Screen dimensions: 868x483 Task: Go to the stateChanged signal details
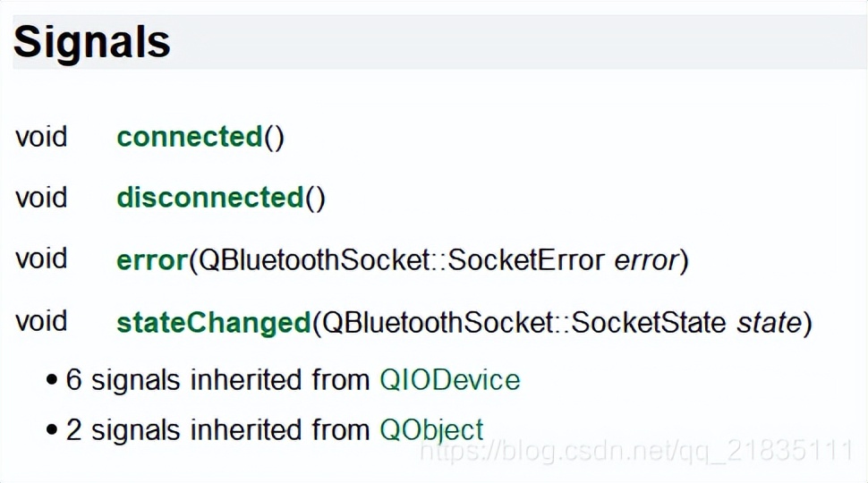213,322
